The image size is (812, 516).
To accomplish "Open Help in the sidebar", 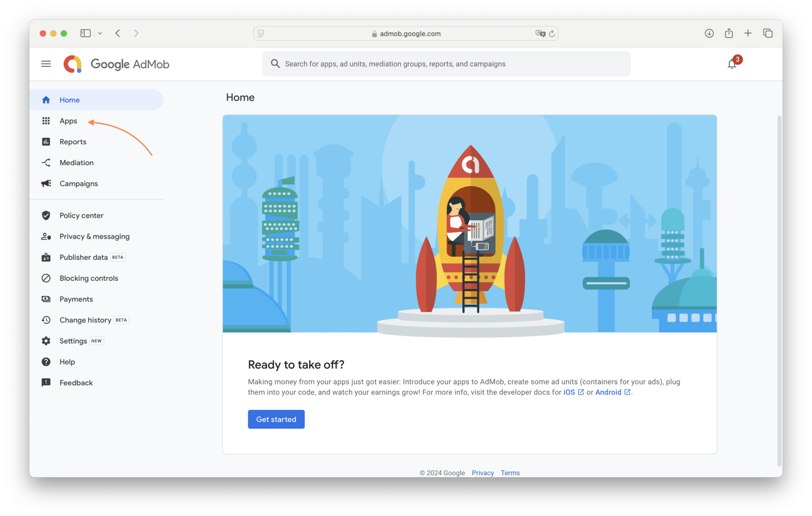I will coord(97,362).
